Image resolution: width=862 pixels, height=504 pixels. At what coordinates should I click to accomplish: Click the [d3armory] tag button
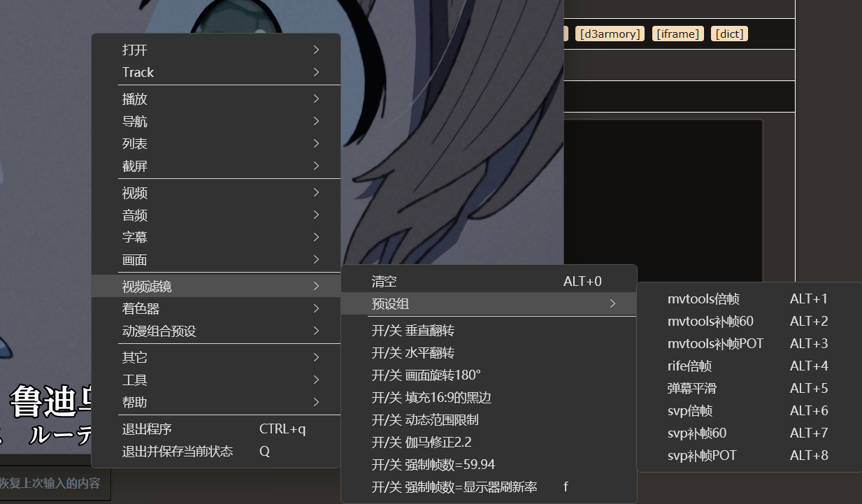tap(609, 34)
